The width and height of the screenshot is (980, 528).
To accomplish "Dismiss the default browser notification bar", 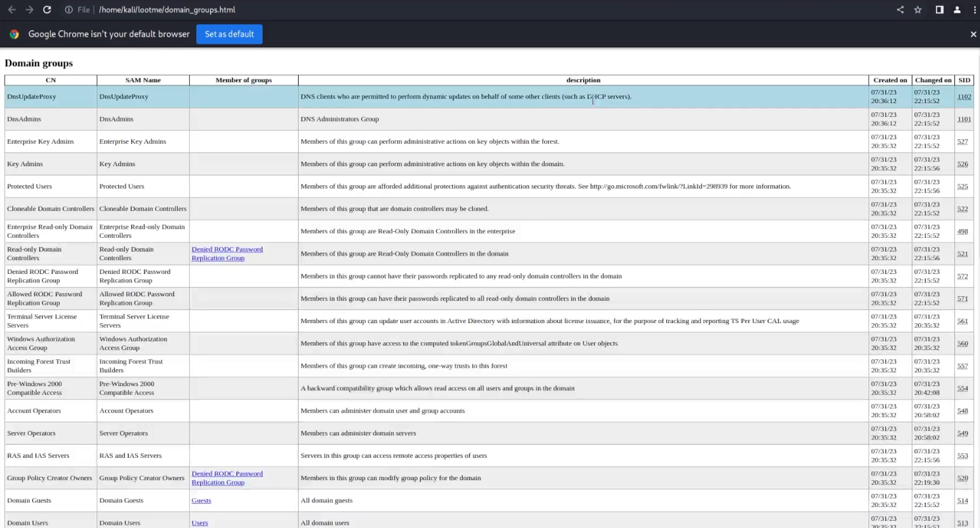I will (x=973, y=34).
